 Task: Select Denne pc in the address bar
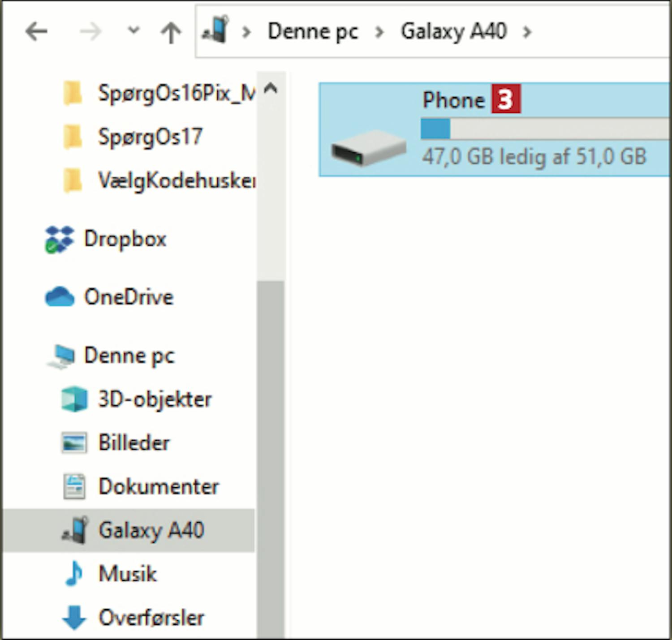tap(313, 31)
